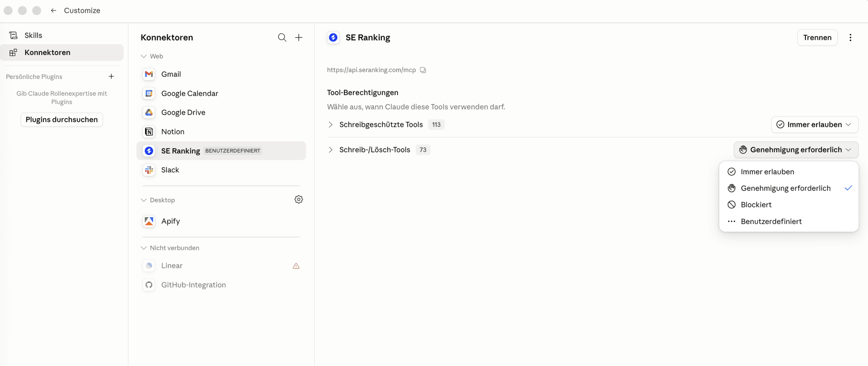Go back using the arrow next to Customize
Viewport: 868px width, 366px height.
(x=53, y=11)
